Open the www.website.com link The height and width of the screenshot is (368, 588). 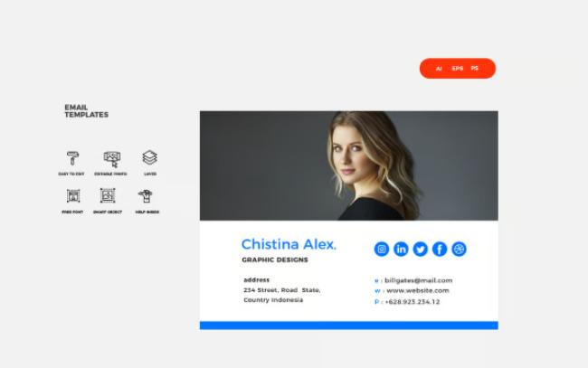(418, 290)
